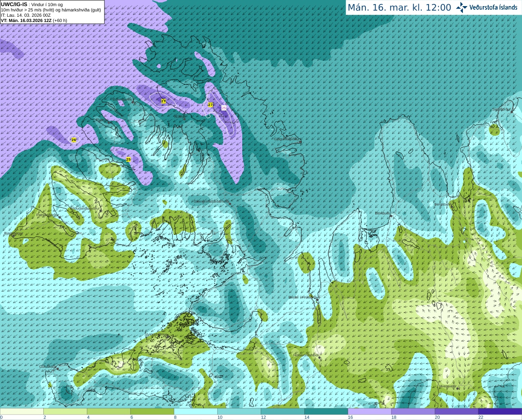Click the 12–14 m/s medium teal swatch
This screenshot has height=420, width=522.
coord(283,411)
